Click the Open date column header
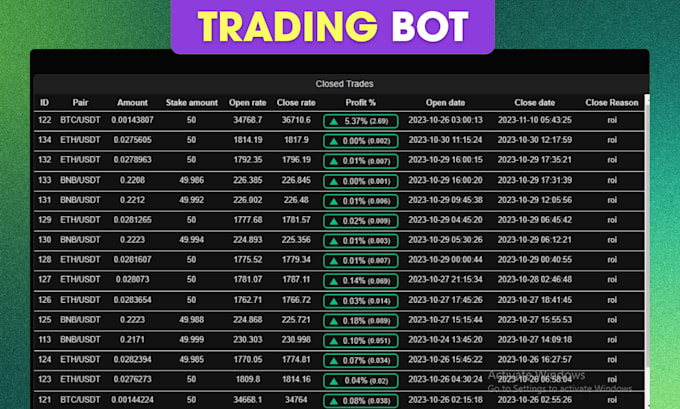 (x=445, y=103)
